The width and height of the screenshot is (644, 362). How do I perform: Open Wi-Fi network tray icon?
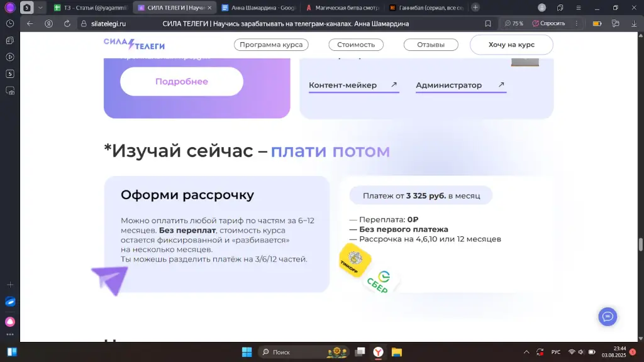click(571, 352)
